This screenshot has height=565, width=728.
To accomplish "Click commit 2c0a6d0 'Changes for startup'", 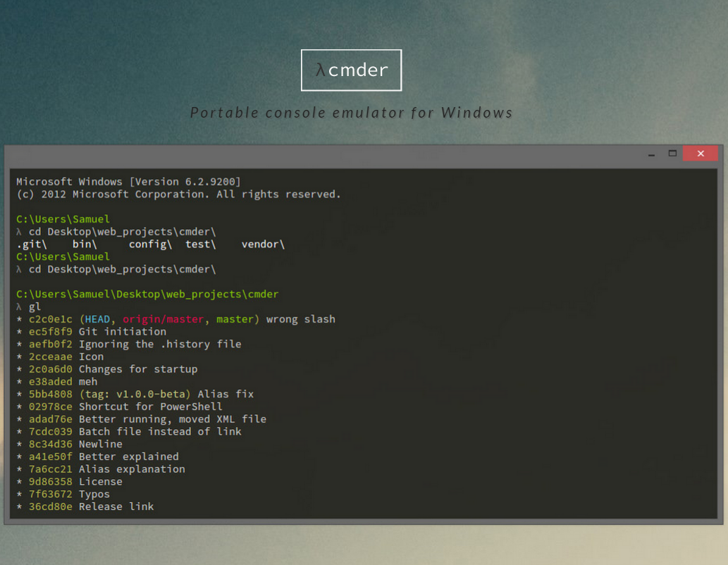I will click(107, 370).
